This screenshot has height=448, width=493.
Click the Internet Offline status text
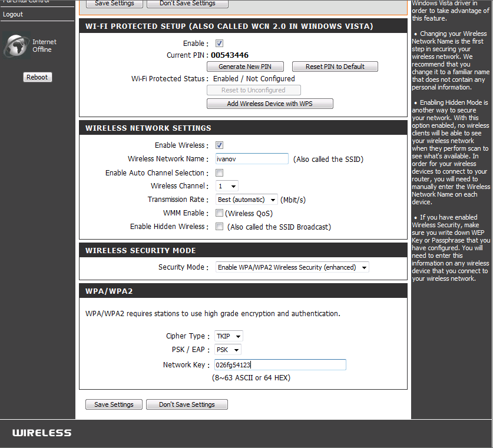44,46
